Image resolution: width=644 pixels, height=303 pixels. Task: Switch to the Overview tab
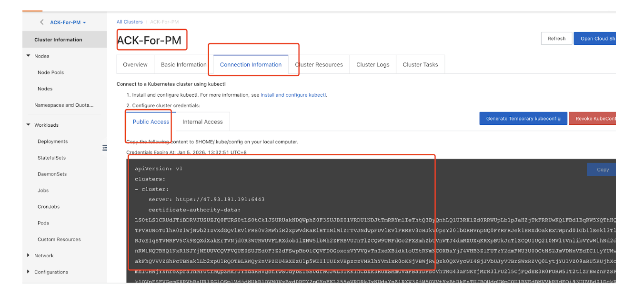coord(135,65)
